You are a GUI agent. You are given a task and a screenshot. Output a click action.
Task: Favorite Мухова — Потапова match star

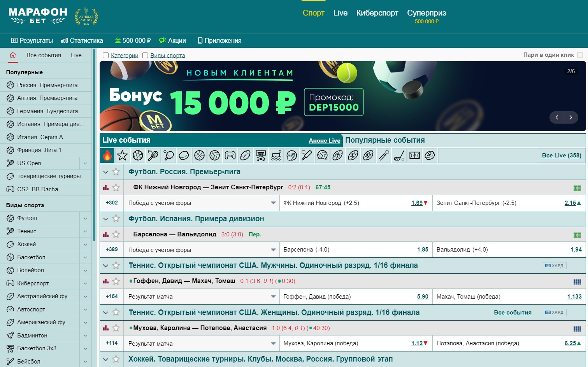click(116, 328)
